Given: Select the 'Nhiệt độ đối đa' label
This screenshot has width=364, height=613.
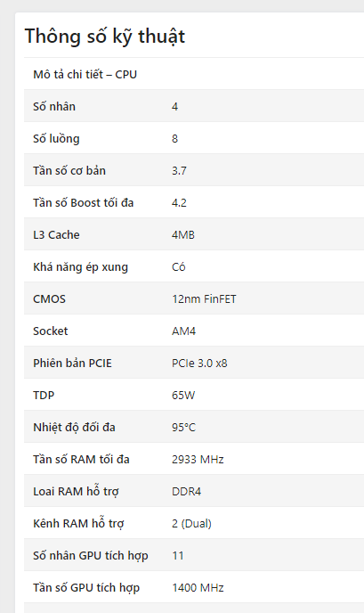Looking at the screenshot, I should 74,428.
